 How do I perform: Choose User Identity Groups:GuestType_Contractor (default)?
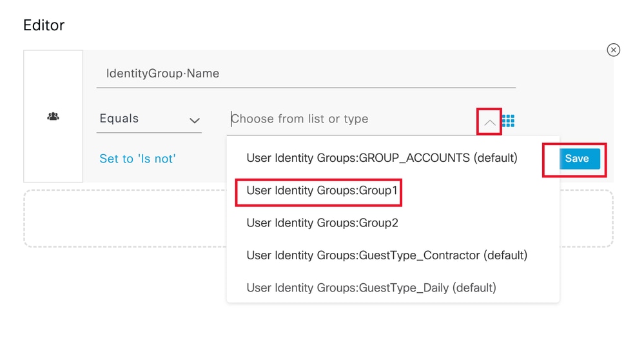393,255
